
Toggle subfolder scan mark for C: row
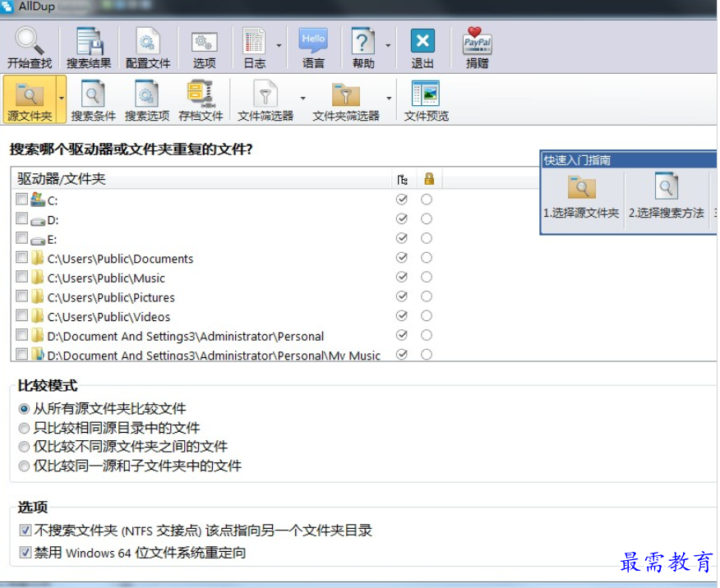tap(402, 200)
